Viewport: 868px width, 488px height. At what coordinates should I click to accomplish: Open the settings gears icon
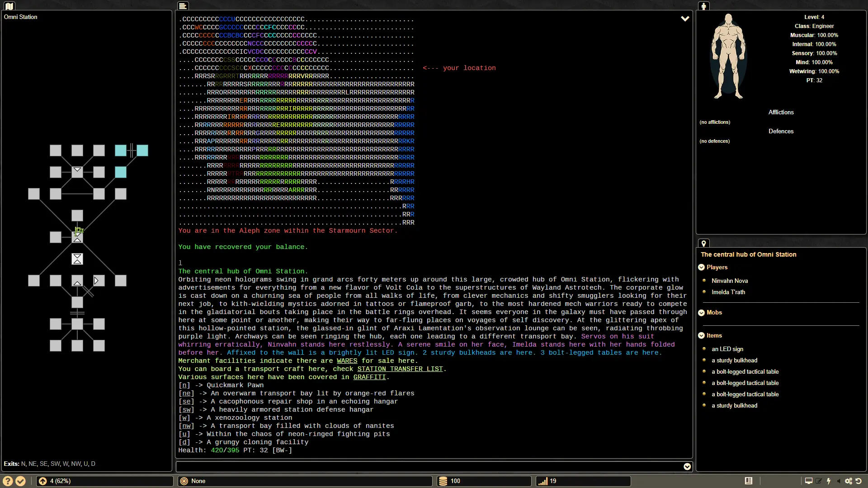coord(849,481)
